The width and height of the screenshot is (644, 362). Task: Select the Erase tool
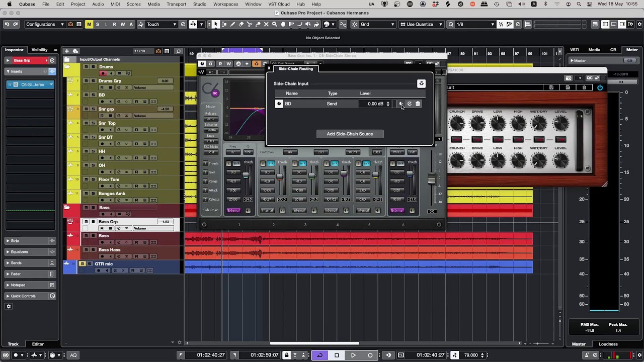(241, 24)
